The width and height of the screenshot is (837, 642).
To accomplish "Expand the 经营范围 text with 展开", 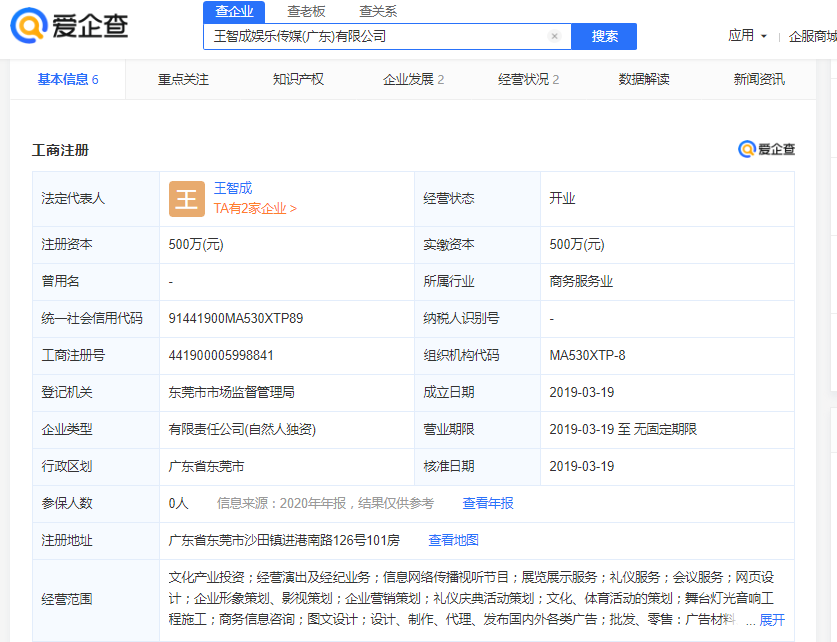I will click(x=772, y=620).
